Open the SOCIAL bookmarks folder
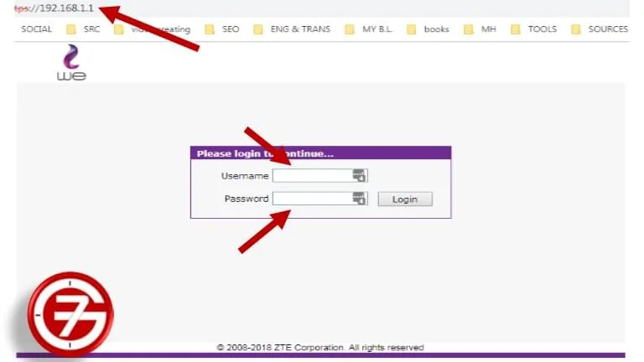This screenshot has height=362, width=644. pyautogui.click(x=37, y=29)
